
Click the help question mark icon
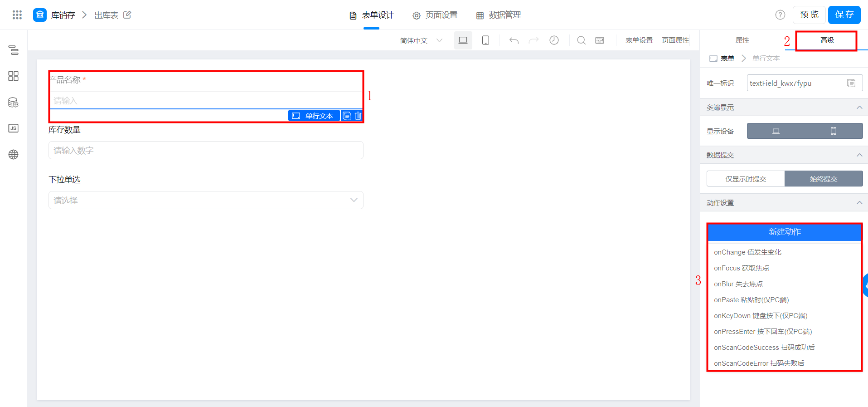[780, 15]
